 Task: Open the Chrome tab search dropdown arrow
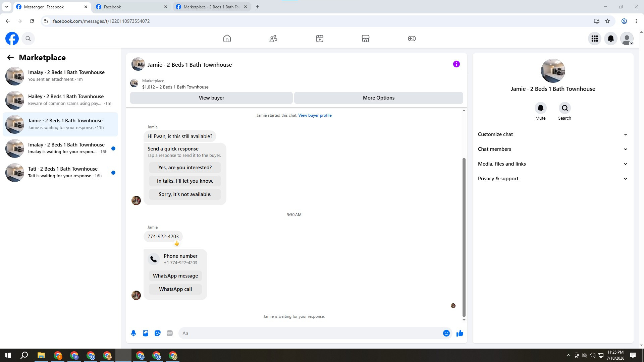click(7, 7)
